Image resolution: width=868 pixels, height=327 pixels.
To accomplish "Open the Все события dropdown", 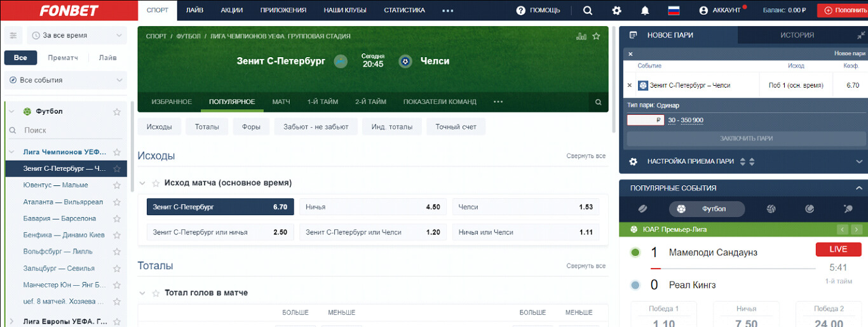I will click(x=65, y=80).
